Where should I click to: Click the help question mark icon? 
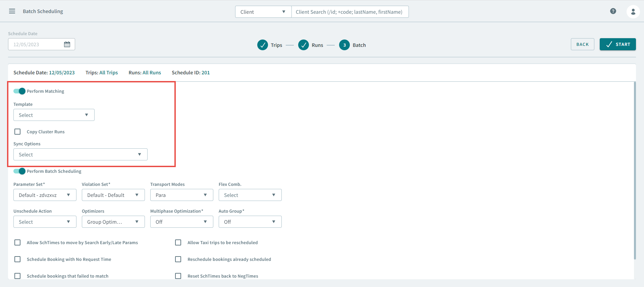click(613, 11)
